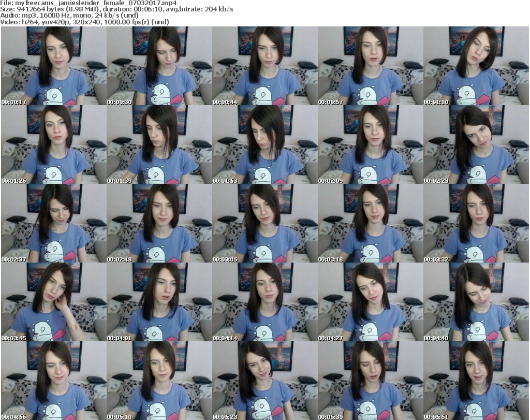
Task: Open the frame stamped 00:01:26
Action: [x=54, y=144]
